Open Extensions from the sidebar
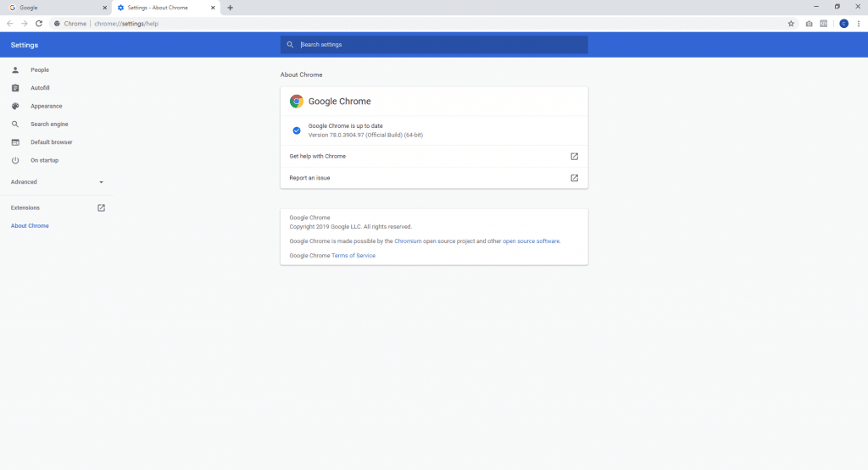 (57, 208)
